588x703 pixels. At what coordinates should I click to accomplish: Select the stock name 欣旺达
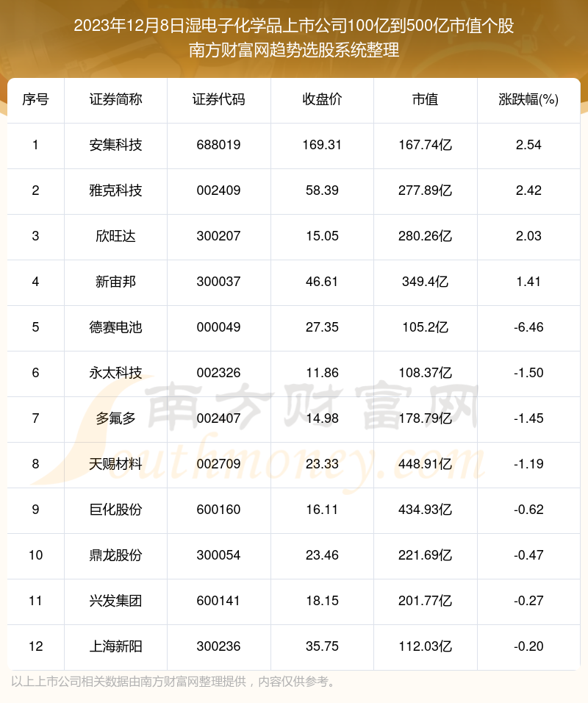point(115,236)
